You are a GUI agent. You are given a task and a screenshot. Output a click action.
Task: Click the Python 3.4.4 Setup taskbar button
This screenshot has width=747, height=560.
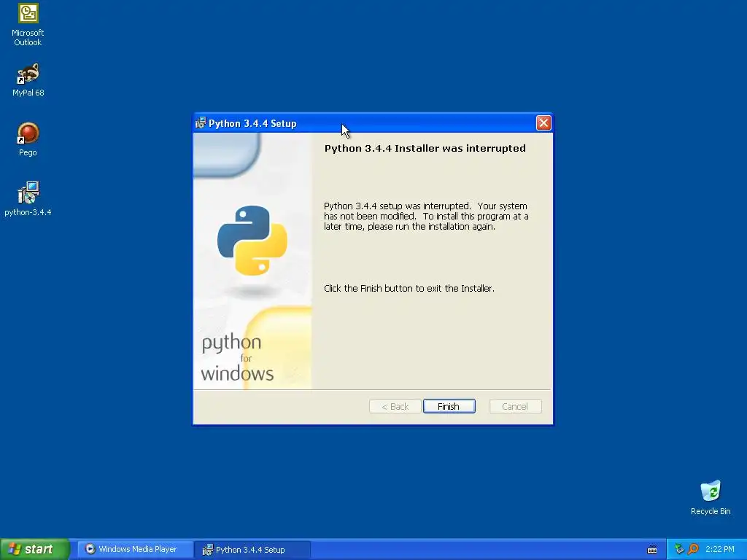coord(252,550)
